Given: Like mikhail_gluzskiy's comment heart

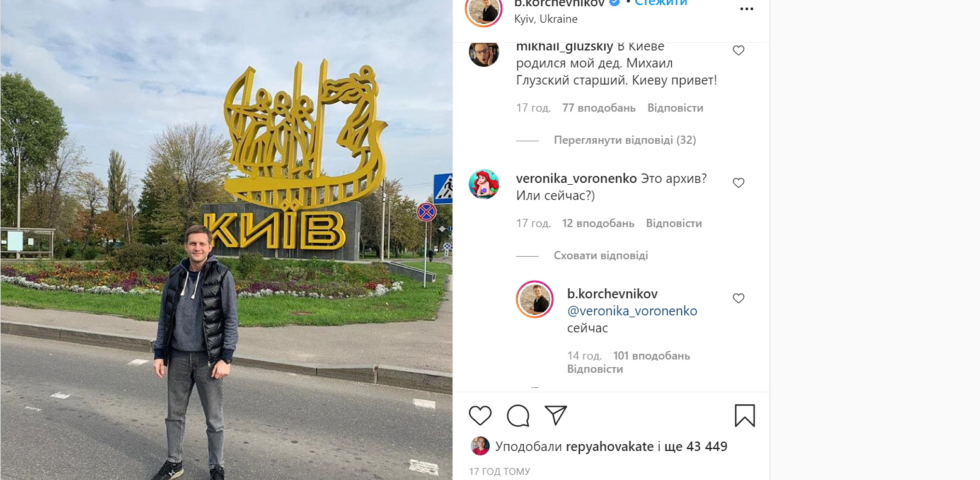Looking at the screenshot, I should point(739,50).
